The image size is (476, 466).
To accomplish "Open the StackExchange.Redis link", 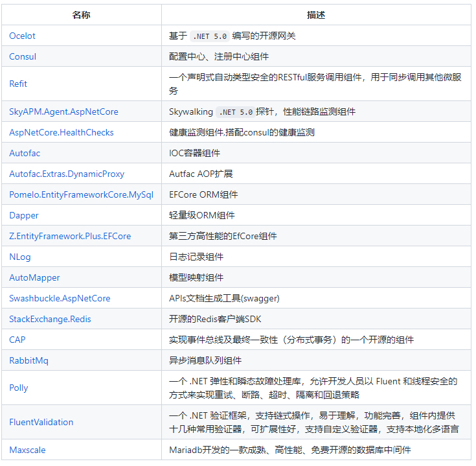I will pos(50,320).
